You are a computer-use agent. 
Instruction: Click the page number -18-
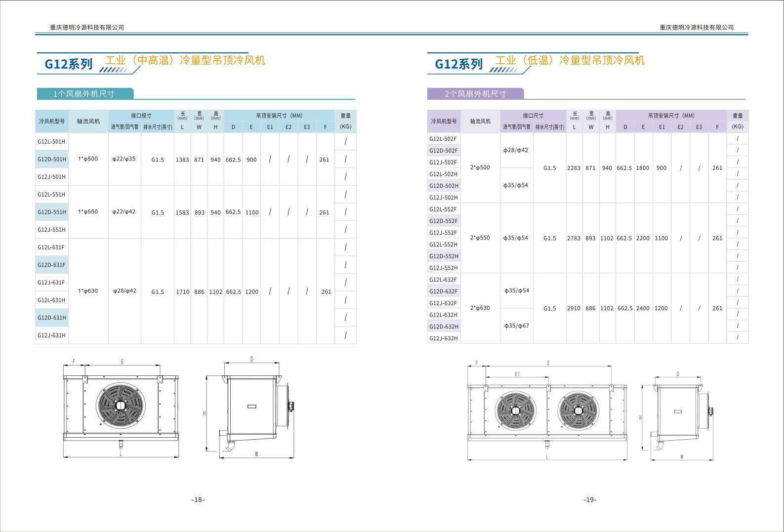[x=198, y=500]
